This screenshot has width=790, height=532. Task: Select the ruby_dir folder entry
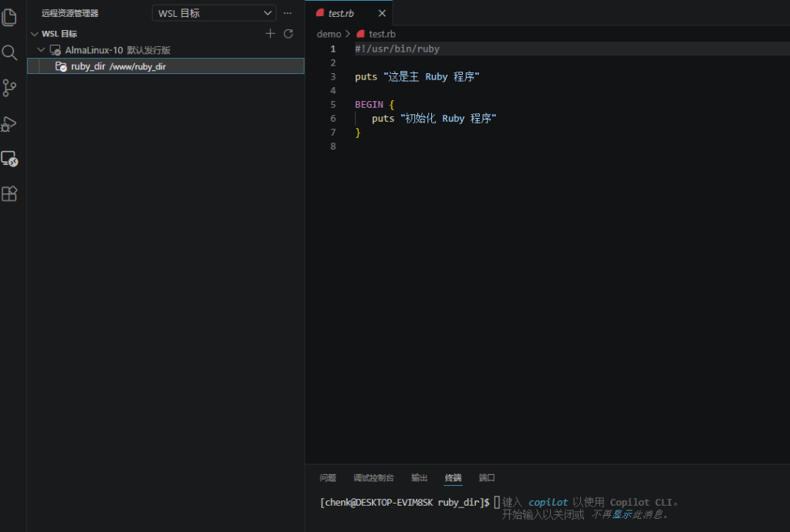(166, 66)
